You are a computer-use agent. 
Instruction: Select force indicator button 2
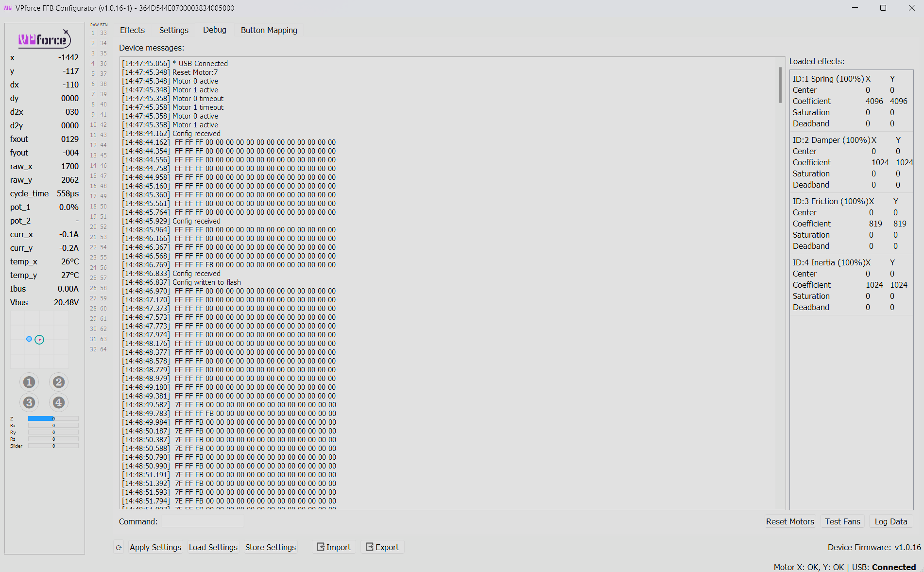pyautogui.click(x=59, y=382)
